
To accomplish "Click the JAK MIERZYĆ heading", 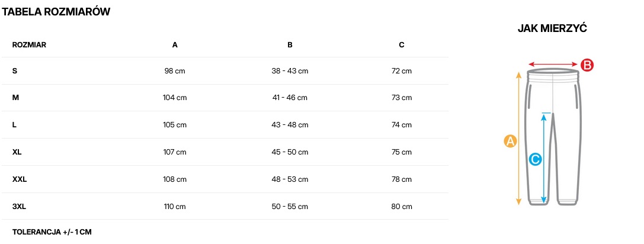I will (x=552, y=28).
